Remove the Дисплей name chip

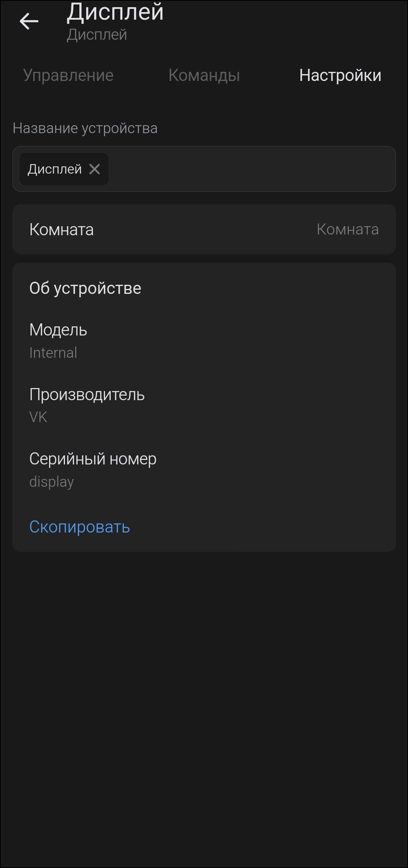click(94, 169)
